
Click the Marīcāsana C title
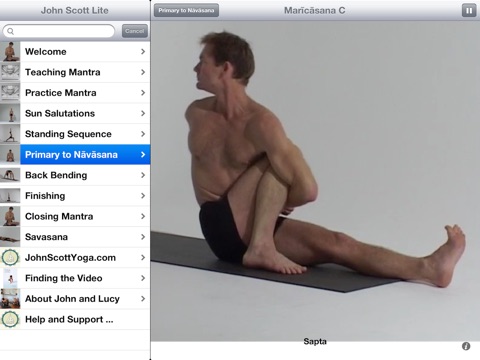[x=315, y=10]
